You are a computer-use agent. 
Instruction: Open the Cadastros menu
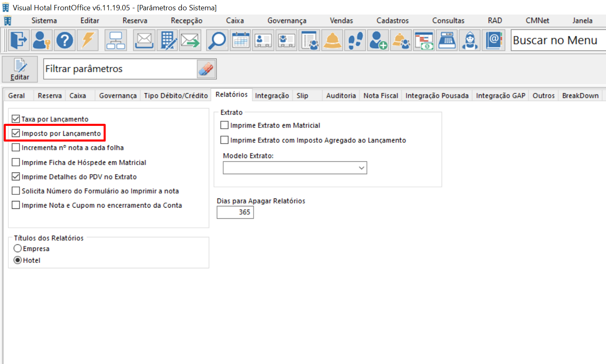(393, 21)
